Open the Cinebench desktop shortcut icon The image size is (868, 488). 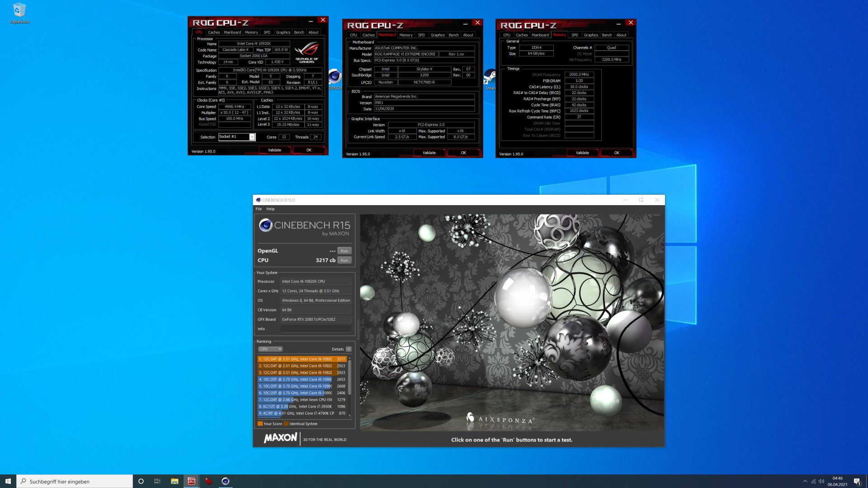(335, 79)
